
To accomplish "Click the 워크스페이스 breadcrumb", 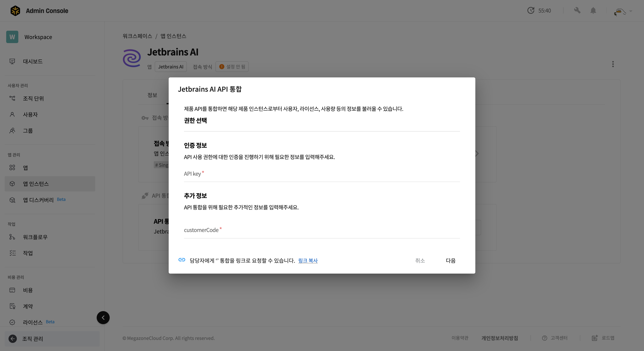I will click(137, 36).
